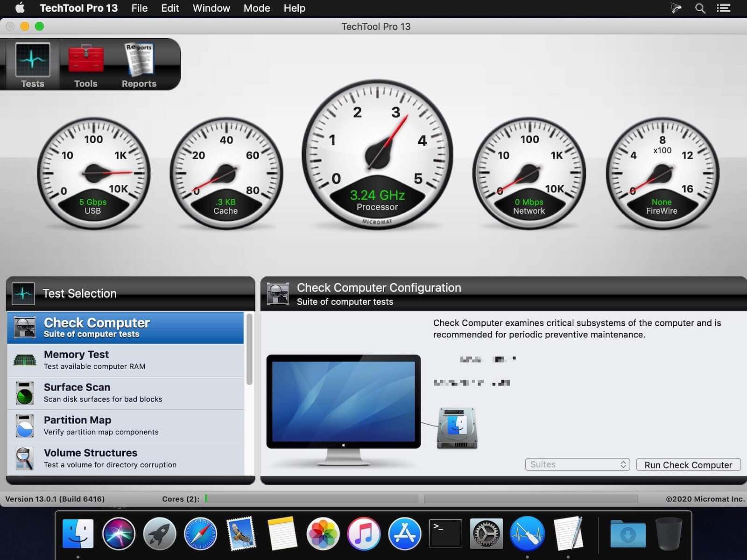Viewport: 747px width, 560px height.
Task: Open Launchpad rocket icon in Dock
Action: click(x=159, y=533)
